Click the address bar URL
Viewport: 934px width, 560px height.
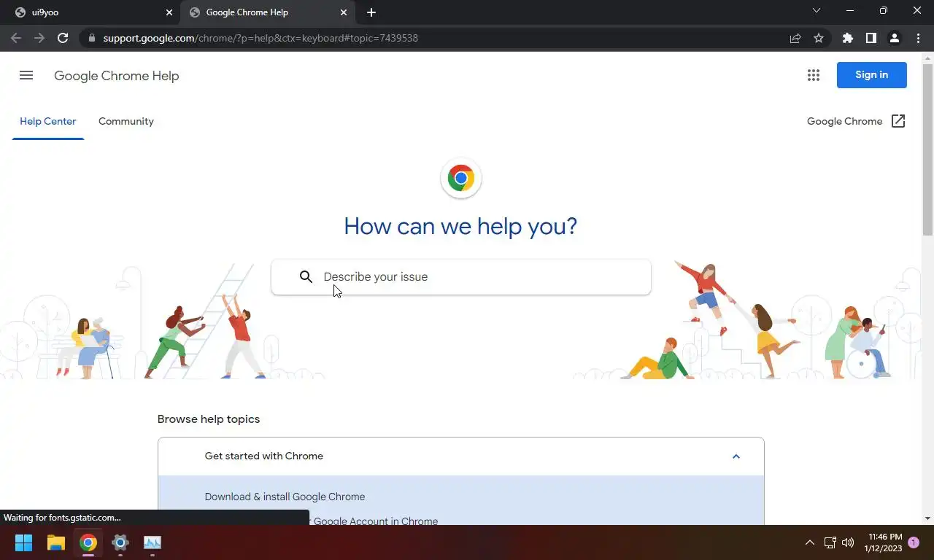[260, 38]
